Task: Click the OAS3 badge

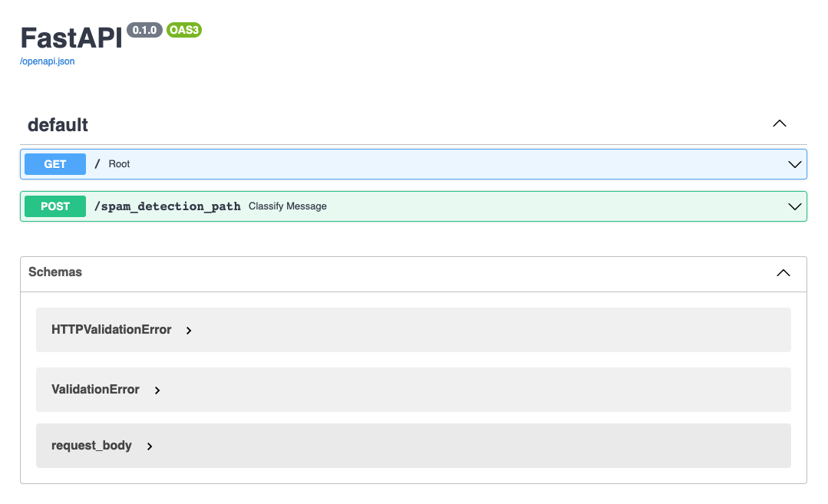Action: 184,30
